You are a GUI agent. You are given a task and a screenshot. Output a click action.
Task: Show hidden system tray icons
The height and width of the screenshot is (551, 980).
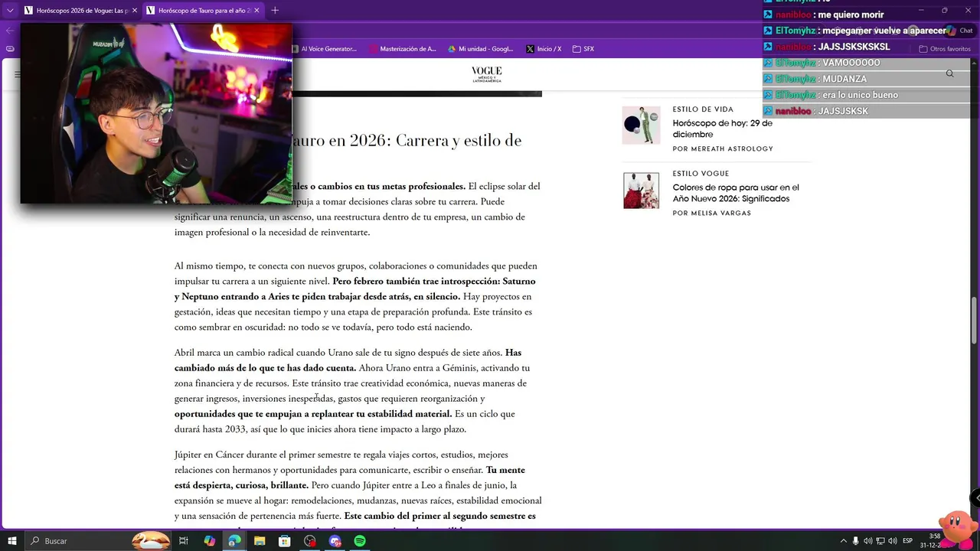844,541
